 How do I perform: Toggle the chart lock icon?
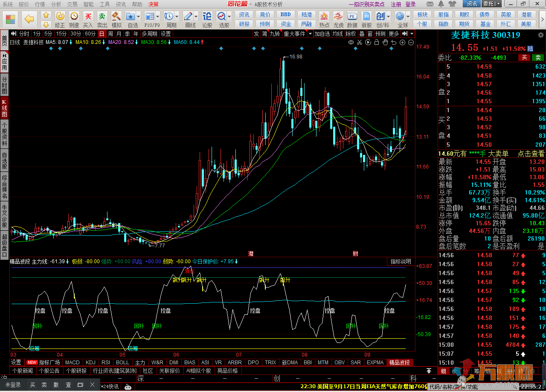pos(377,42)
